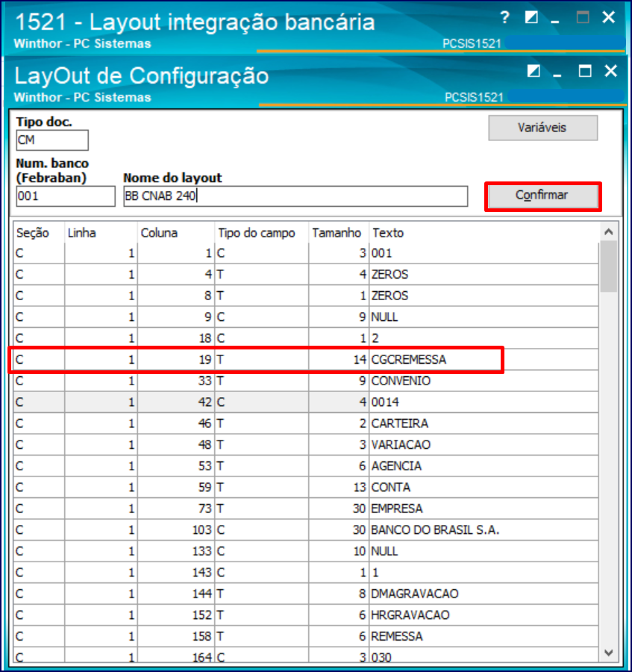Select the cell with text 001 in grid

pos(484,253)
